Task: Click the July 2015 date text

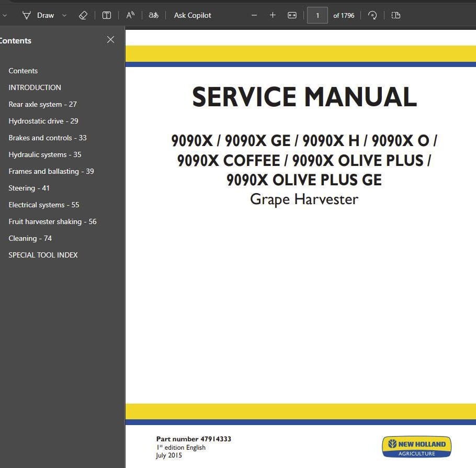Action: (169, 455)
